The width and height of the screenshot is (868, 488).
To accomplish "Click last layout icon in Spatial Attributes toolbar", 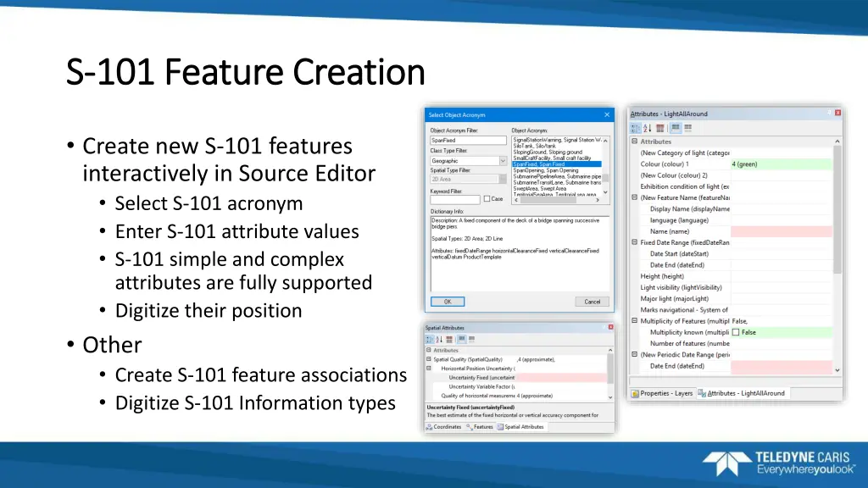I will 471,339.
